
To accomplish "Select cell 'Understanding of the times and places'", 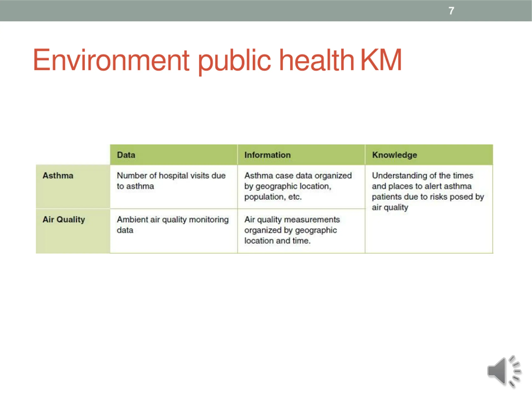I will [429, 209].
